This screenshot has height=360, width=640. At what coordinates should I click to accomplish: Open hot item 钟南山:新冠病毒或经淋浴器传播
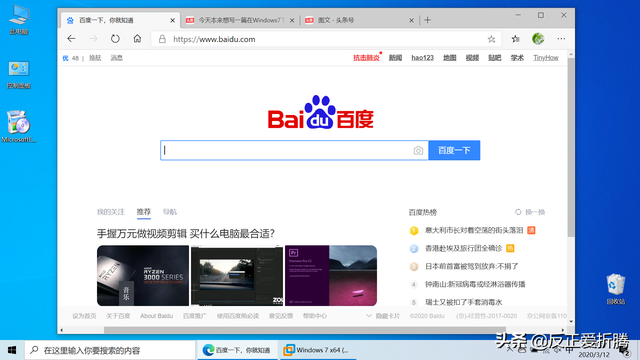pos(475,284)
